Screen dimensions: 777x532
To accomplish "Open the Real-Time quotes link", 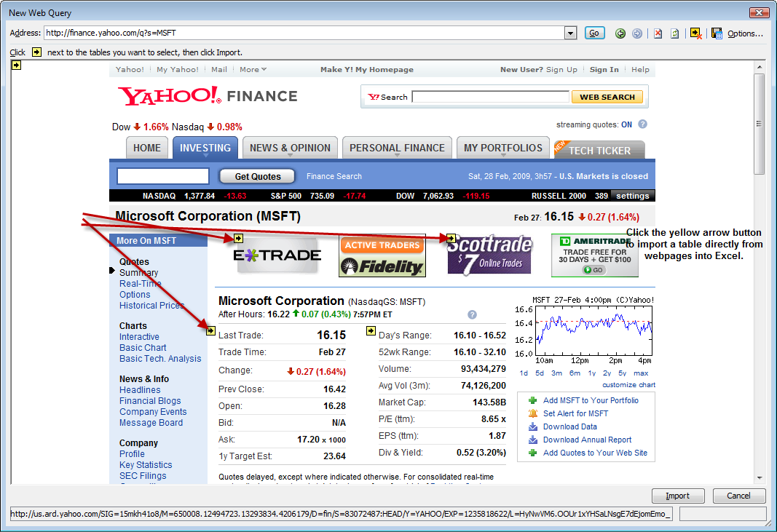I will point(141,284).
